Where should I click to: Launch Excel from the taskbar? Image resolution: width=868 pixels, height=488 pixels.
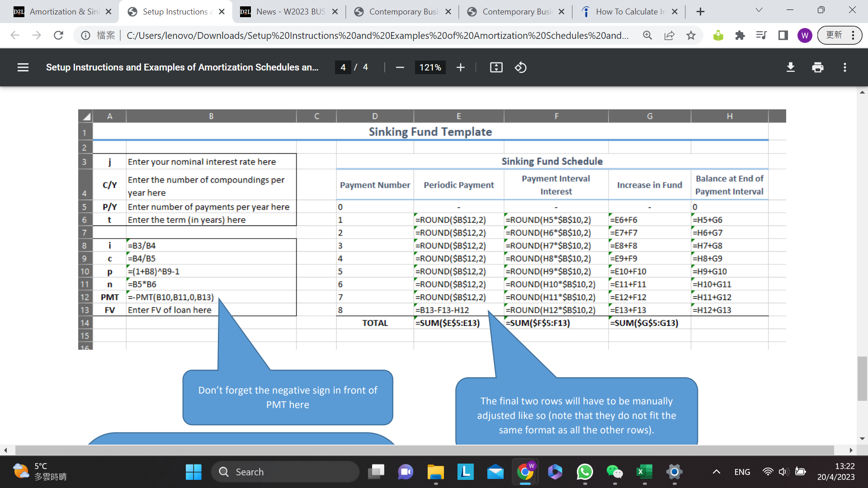click(644, 472)
